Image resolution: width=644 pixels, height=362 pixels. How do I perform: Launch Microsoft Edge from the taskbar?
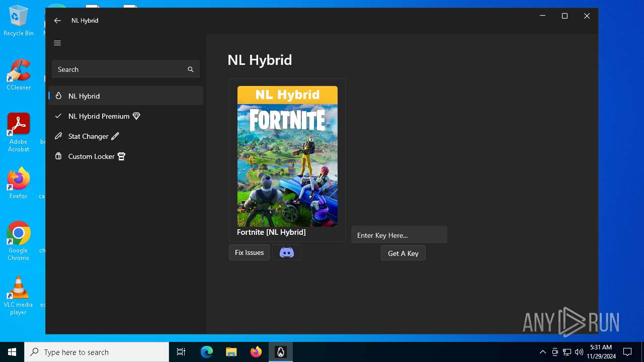pos(207,352)
